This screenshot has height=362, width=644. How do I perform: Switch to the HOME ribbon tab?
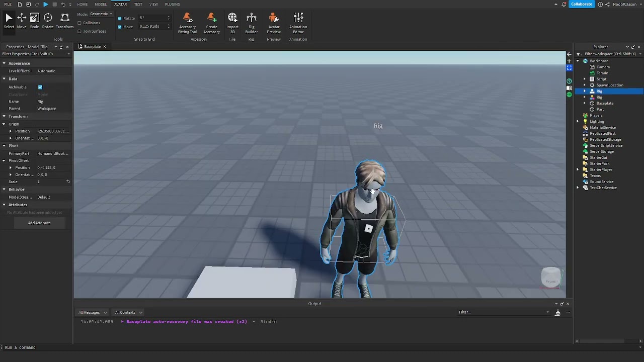[x=83, y=5]
